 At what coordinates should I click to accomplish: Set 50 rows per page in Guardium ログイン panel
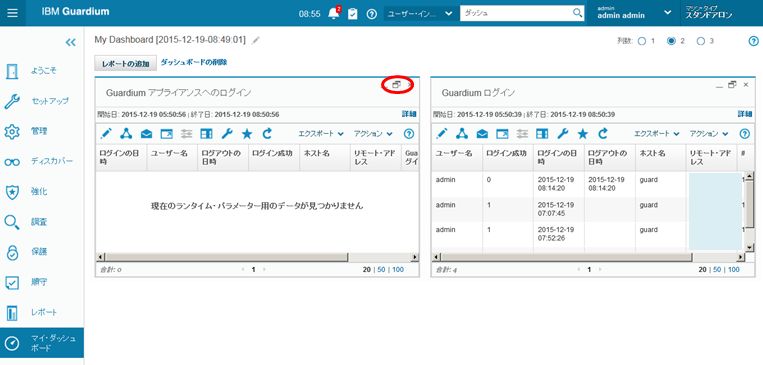[x=718, y=270]
